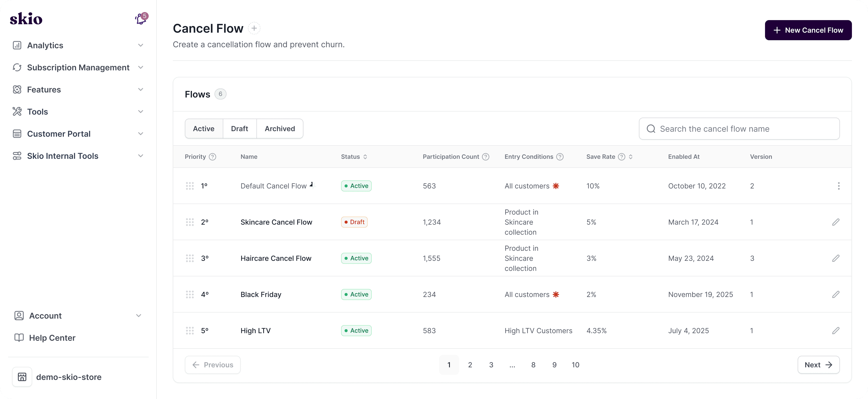This screenshot has height=399, width=868.
Task: Click the demo-skio-store shop icon
Action: pos(22,377)
